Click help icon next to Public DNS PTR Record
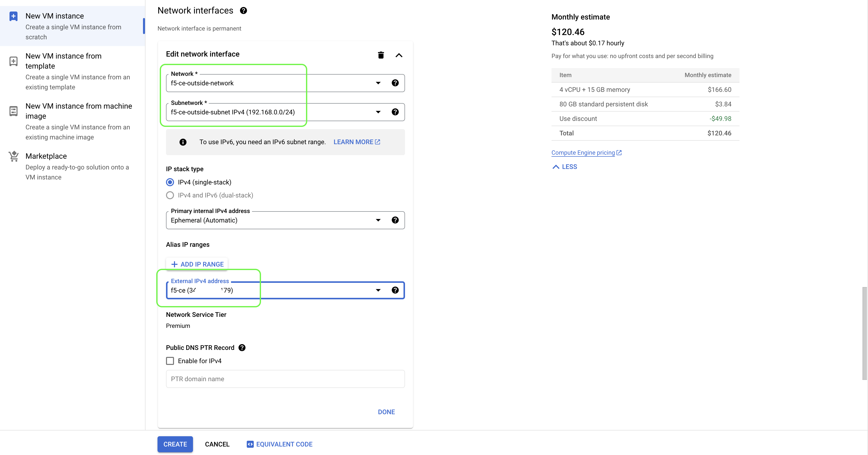 click(242, 347)
